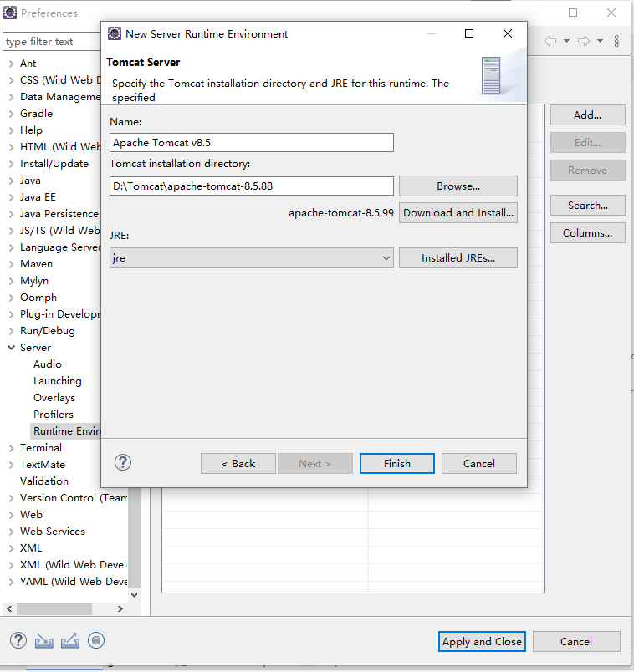The height and width of the screenshot is (672, 634).
Task: Click Apply and Close in Preferences
Action: [482, 642]
